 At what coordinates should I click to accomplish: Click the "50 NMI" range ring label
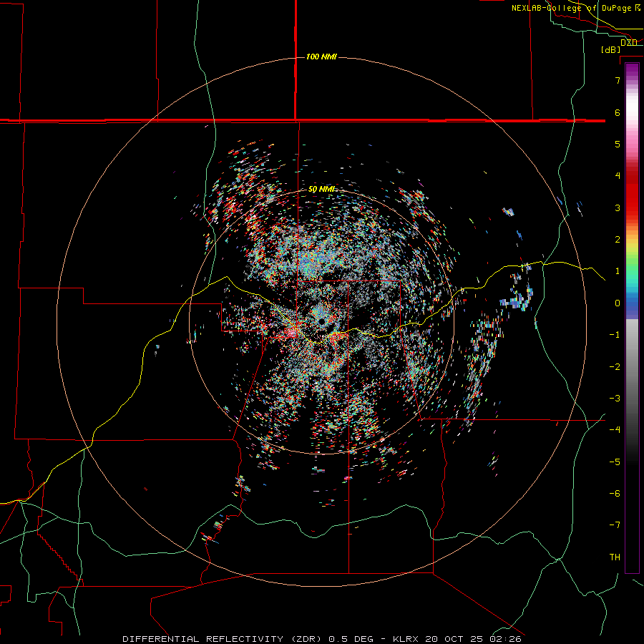(x=321, y=190)
